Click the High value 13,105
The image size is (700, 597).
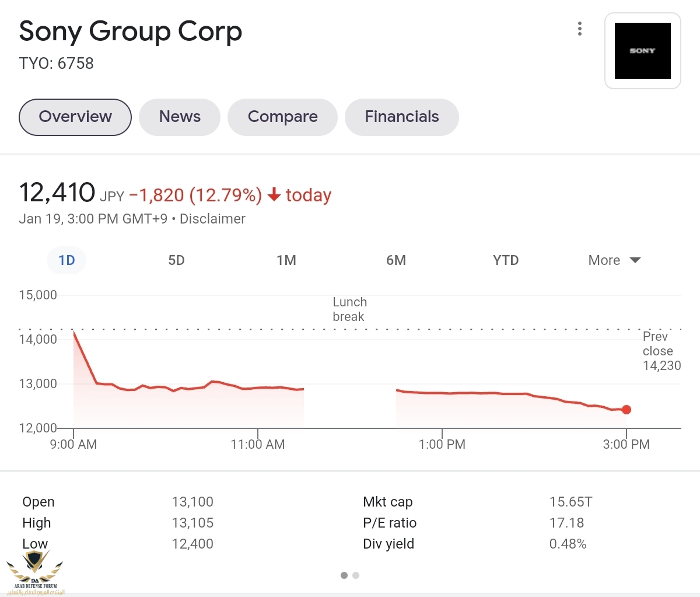pyautogui.click(x=192, y=523)
